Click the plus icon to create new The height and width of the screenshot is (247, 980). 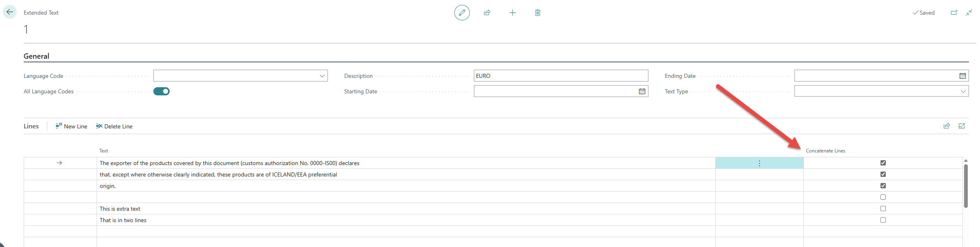click(512, 13)
